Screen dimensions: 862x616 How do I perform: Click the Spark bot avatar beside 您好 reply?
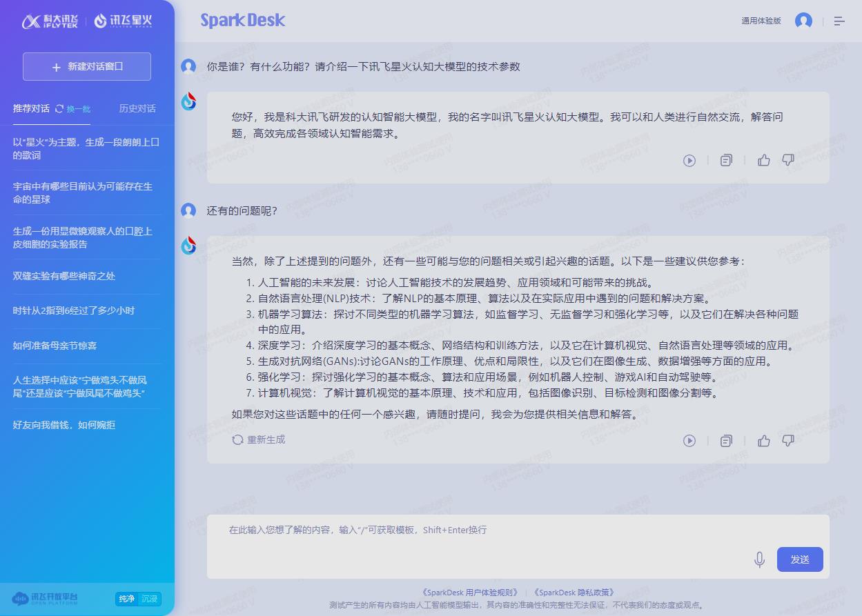click(188, 101)
